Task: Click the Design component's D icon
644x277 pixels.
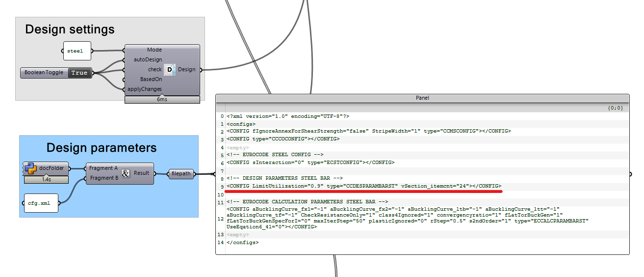Action: [x=170, y=70]
